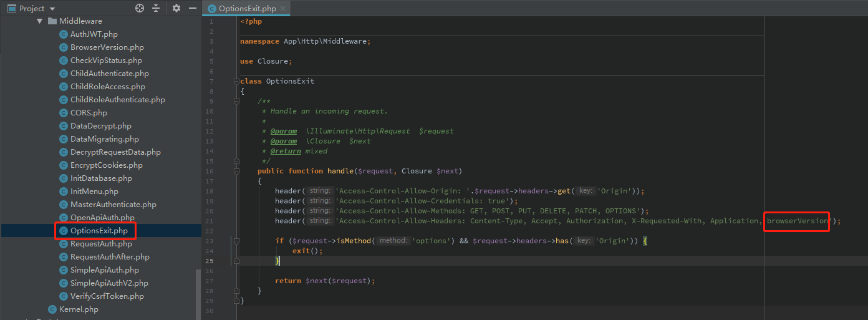Click the 'handle' function name
The image size is (868, 320).
pyautogui.click(x=340, y=171)
